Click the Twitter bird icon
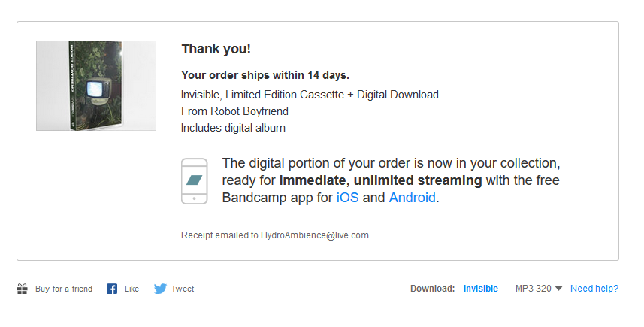This screenshot has height=327, width=644. click(x=160, y=289)
